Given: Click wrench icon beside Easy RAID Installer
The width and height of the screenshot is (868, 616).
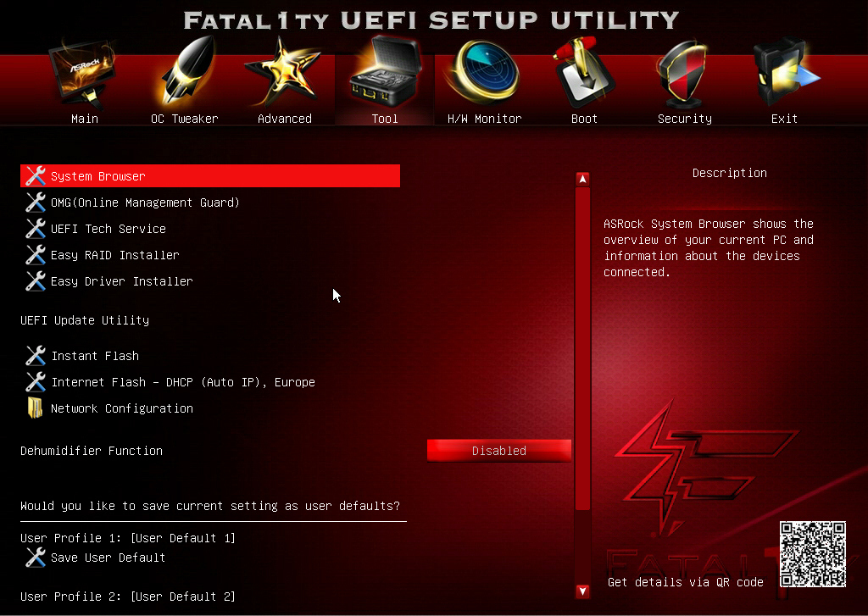Looking at the screenshot, I should pyautogui.click(x=36, y=255).
